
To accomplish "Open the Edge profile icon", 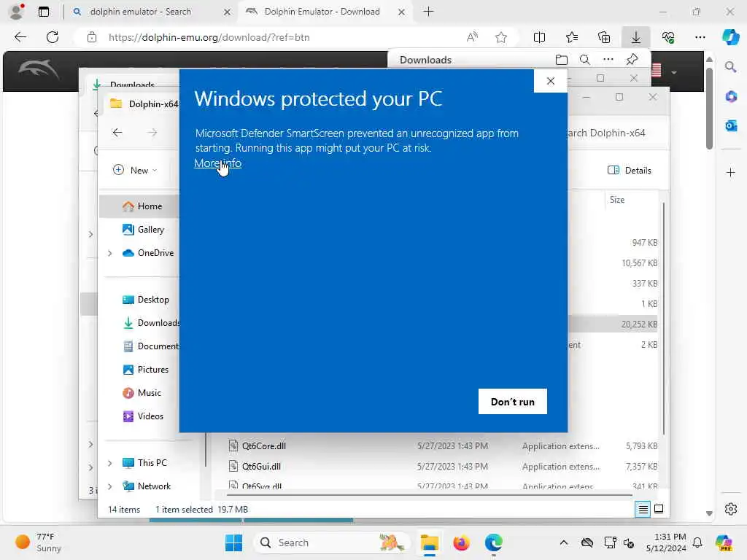I will coord(18,12).
